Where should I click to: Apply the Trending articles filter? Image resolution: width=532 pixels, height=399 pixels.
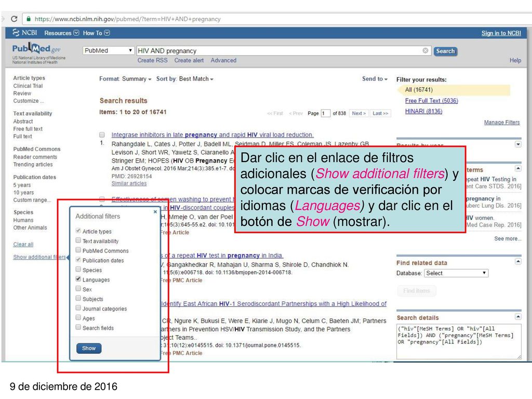pos(33,165)
